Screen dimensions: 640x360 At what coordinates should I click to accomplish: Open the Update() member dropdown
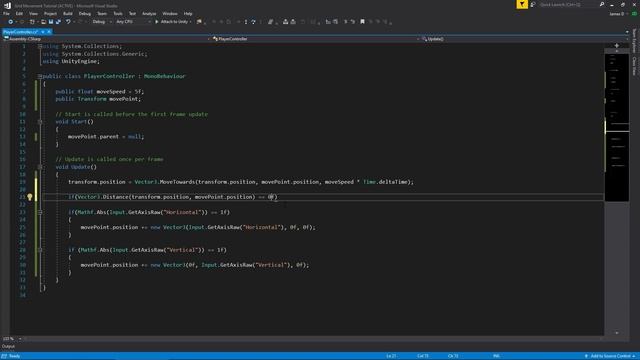coord(525,39)
